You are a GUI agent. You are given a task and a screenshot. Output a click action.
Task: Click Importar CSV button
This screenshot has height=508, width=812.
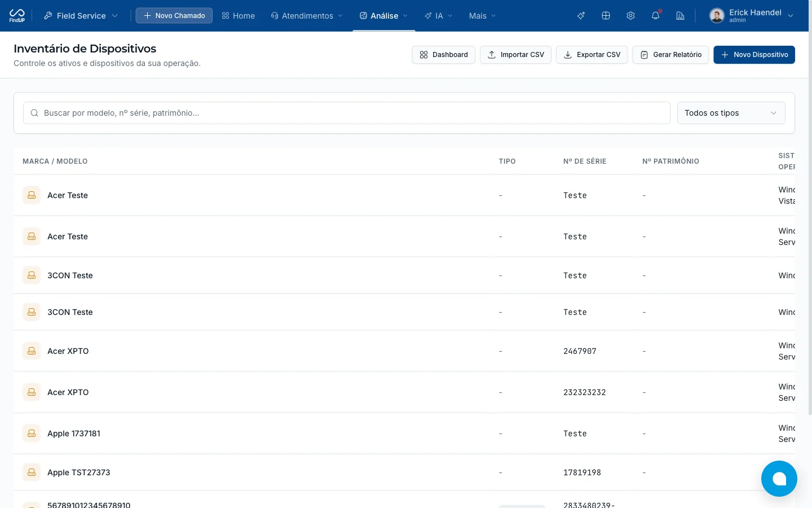point(515,55)
